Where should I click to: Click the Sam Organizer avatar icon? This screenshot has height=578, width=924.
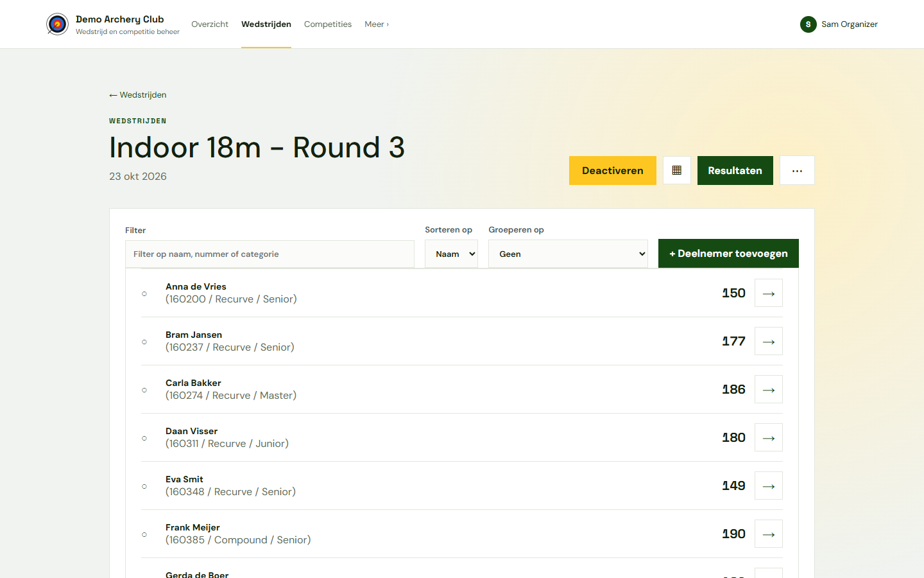[809, 24]
